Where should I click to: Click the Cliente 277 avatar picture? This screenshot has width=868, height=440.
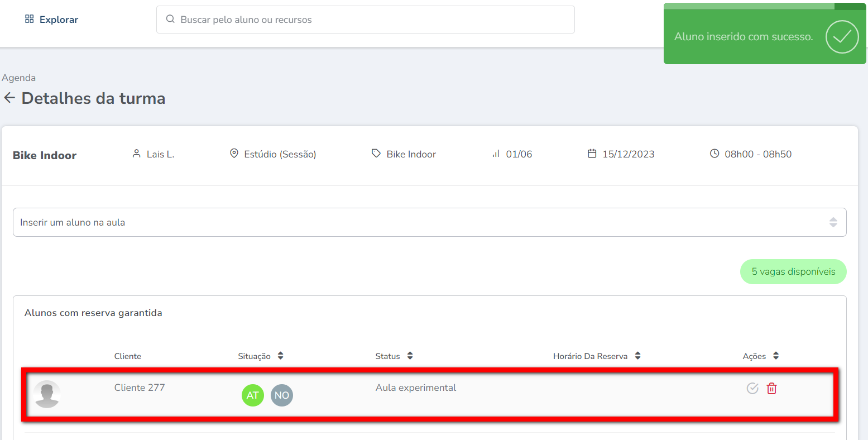47,394
